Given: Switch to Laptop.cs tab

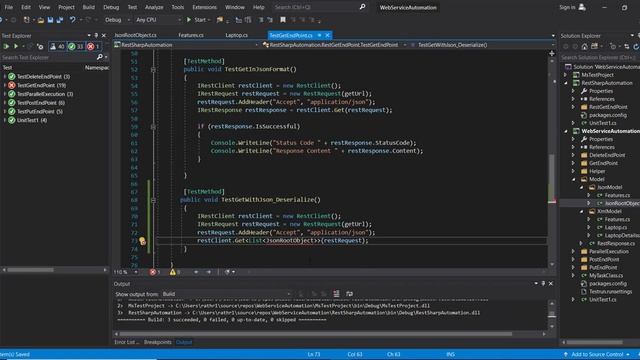Looking at the screenshot, I should (236, 36).
